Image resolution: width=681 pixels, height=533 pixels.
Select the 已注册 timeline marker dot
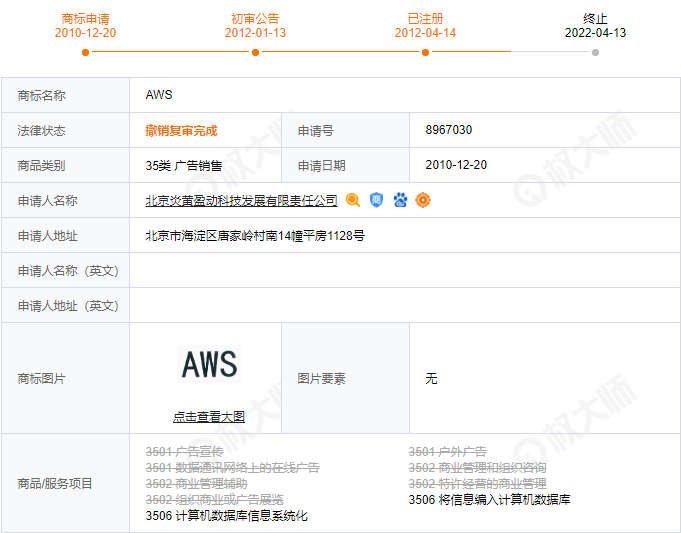click(426, 53)
